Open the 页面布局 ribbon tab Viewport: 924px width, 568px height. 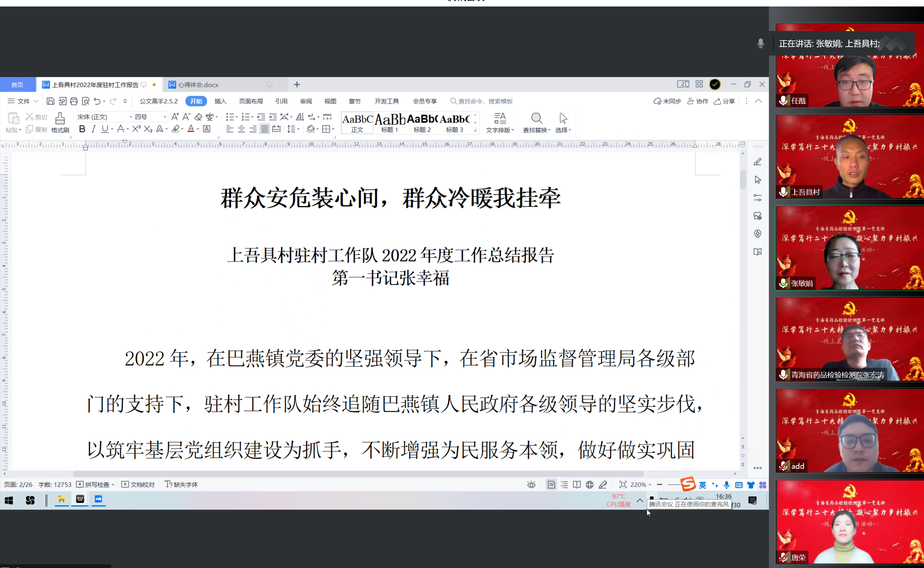(251, 101)
